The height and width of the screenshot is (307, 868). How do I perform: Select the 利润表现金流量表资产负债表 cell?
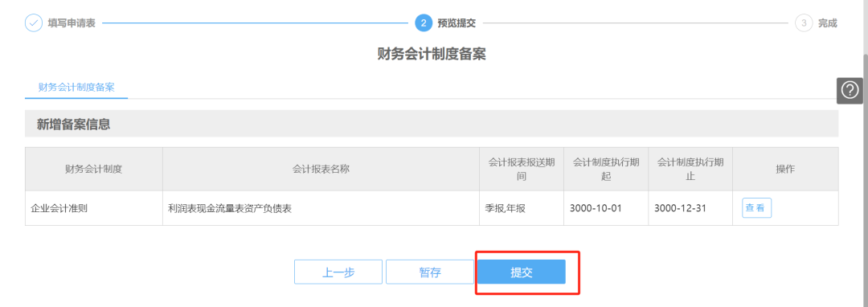click(x=321, y=208)
